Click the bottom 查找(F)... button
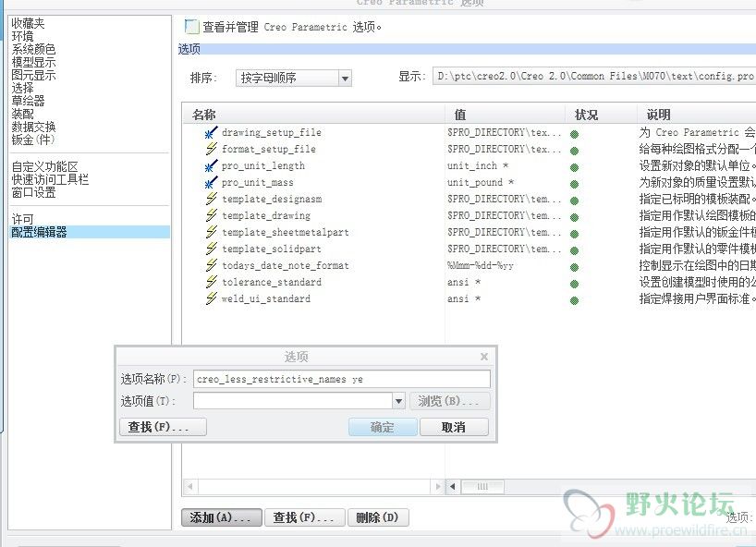756x547 pixels. (305, 517)
